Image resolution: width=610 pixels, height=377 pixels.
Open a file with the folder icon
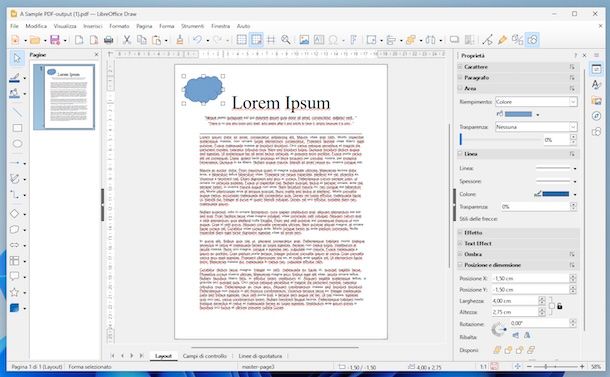tap(35, 40)
